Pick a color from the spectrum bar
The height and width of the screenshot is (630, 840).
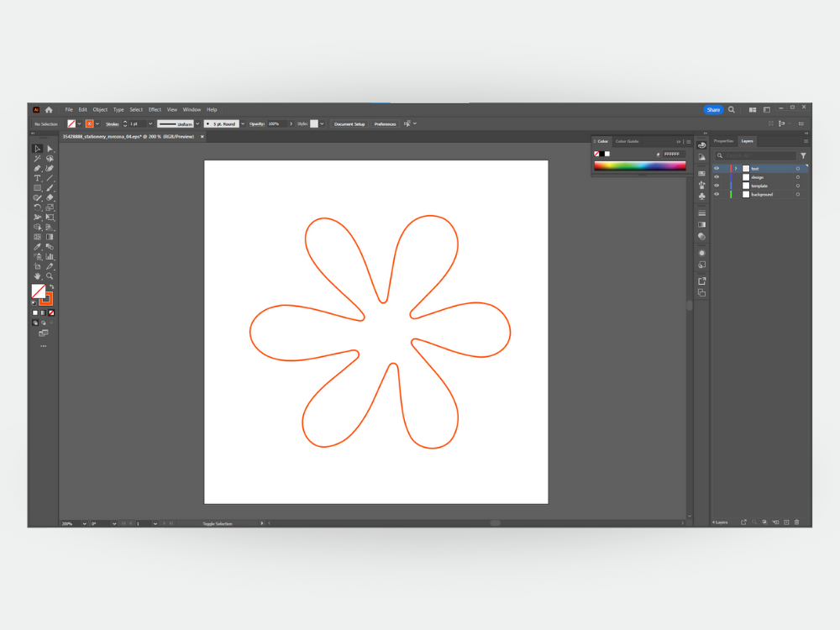pos(638,166)
